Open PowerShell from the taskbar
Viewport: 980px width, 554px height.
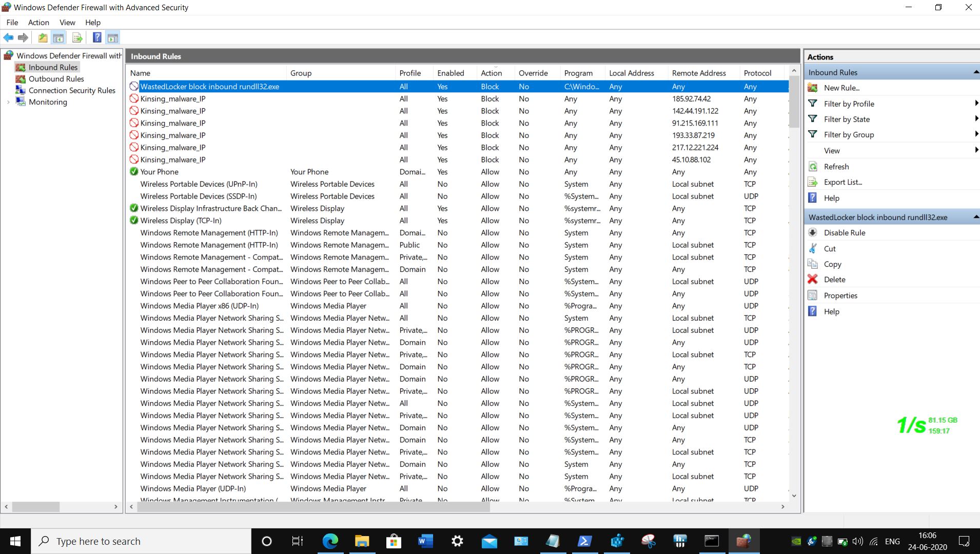point(584,541)
